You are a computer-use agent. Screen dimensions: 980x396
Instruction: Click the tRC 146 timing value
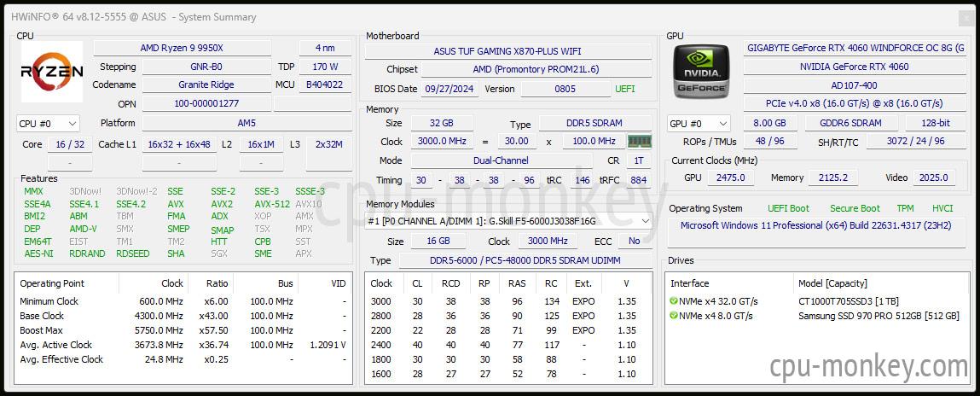pyautogui.click(x=583, y=180)
